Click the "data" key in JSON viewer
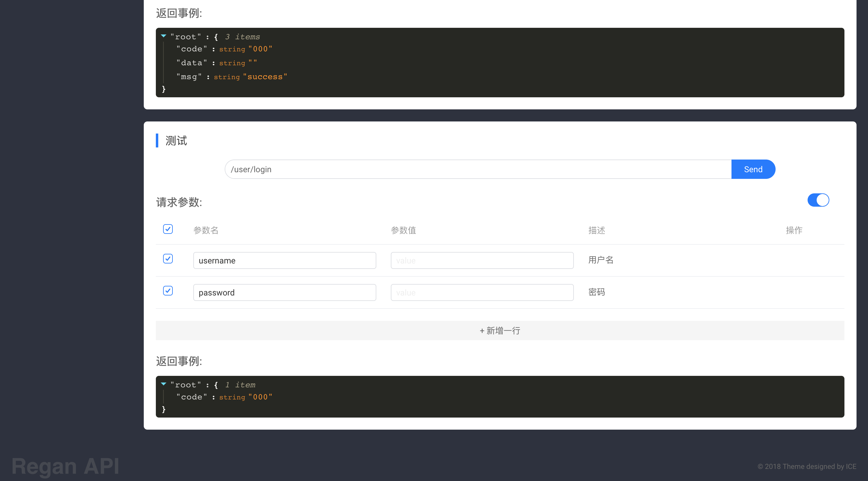This screenshot has height=481, width=868. [192, 63]
